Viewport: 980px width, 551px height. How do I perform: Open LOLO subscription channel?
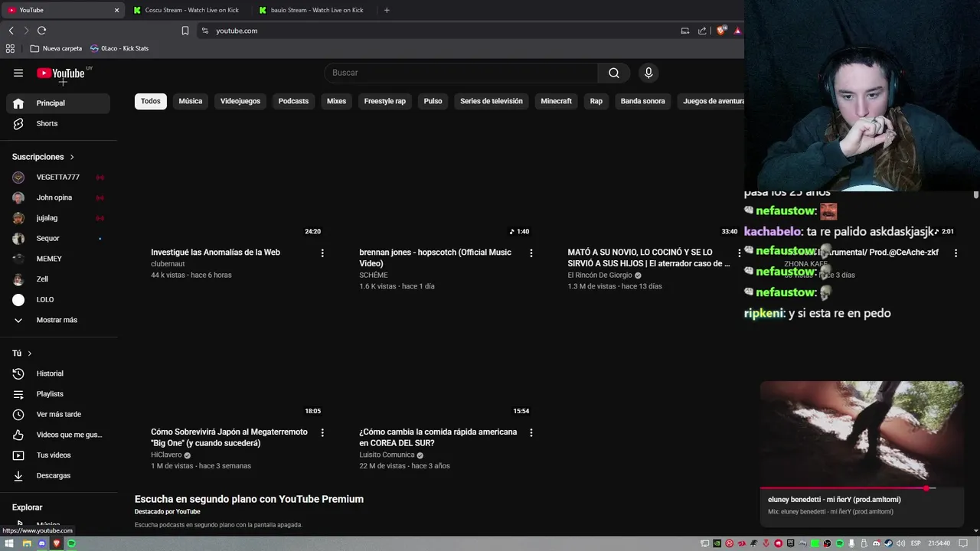pos(58,299)
